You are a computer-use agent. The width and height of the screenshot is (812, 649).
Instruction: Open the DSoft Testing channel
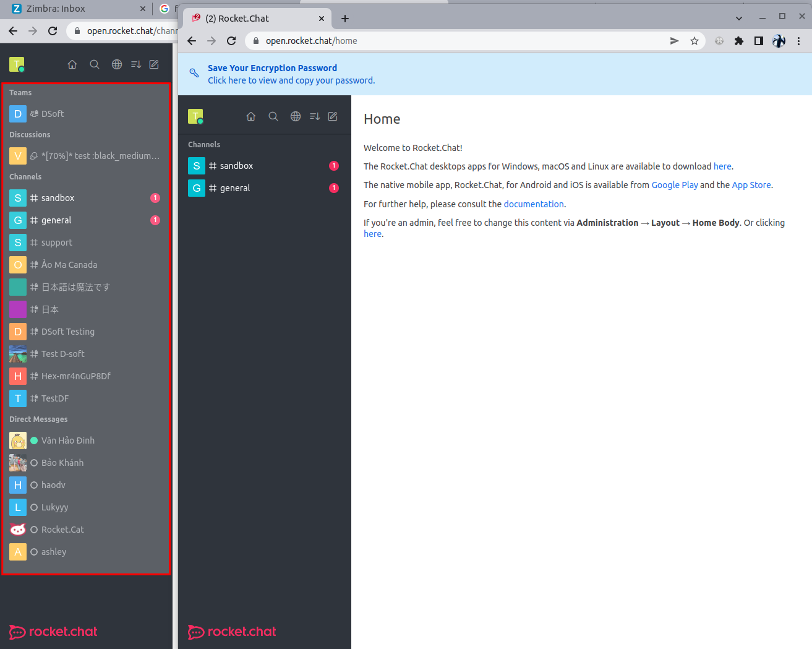tap(86, 332)
